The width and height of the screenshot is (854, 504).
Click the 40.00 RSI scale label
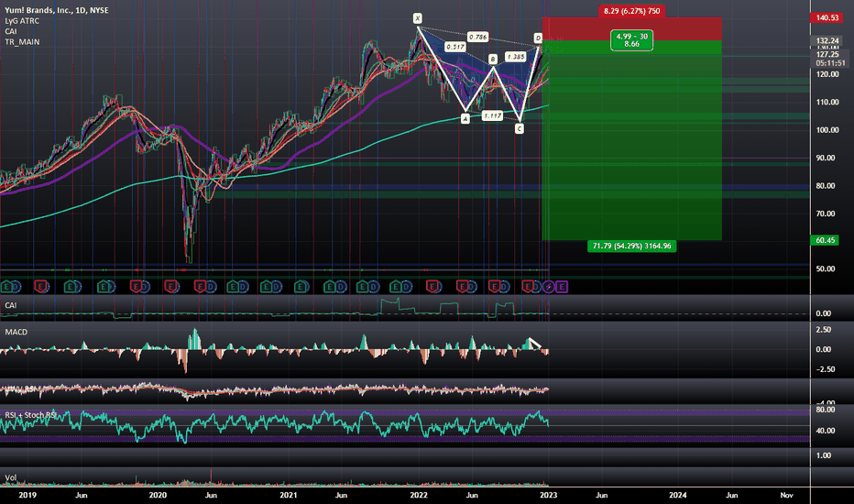(x=825, y=431)
